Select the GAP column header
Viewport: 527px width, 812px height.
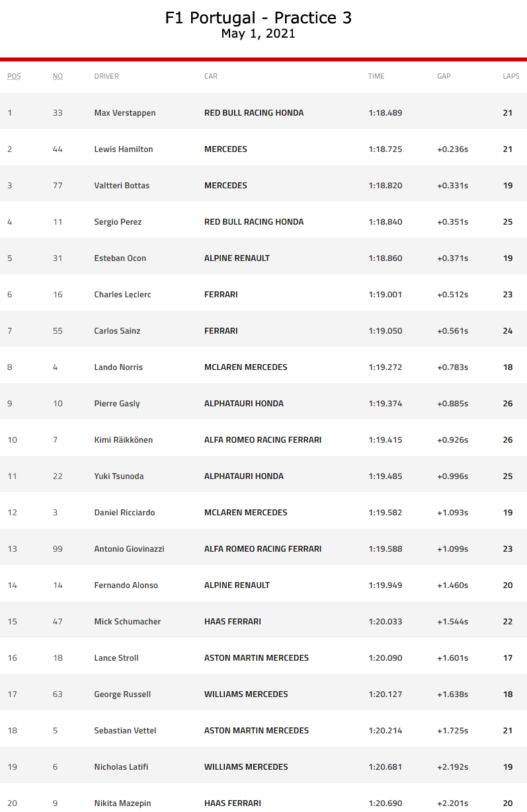(444, 76)
